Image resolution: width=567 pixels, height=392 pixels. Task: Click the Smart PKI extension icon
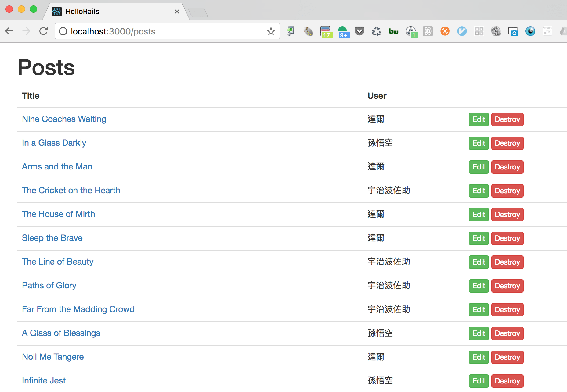tap(547, 31)
